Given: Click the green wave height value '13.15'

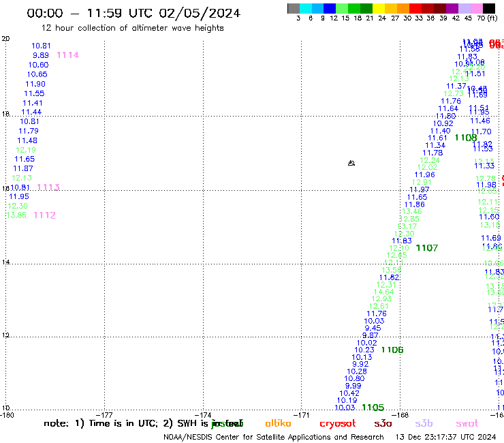Looking at the screenshot, I should (490, 225).
